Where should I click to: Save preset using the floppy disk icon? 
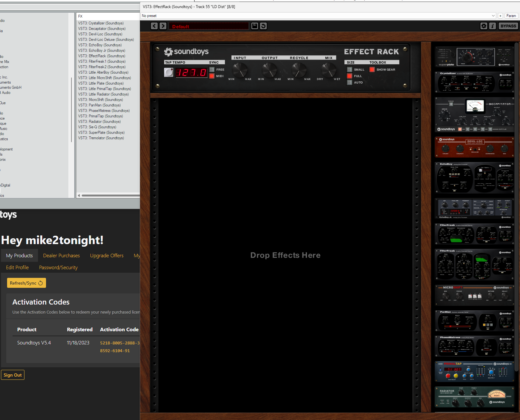click(255, 26)
